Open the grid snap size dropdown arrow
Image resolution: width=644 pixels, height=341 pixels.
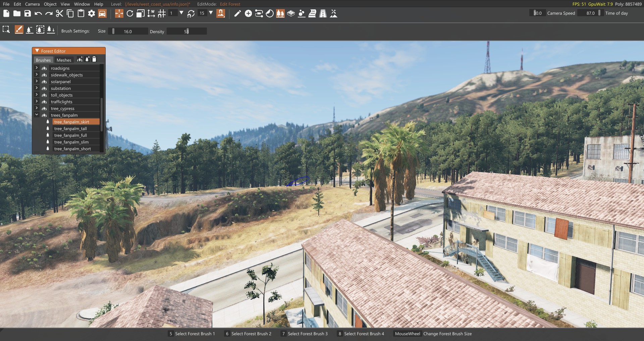(x=181, y=13)
